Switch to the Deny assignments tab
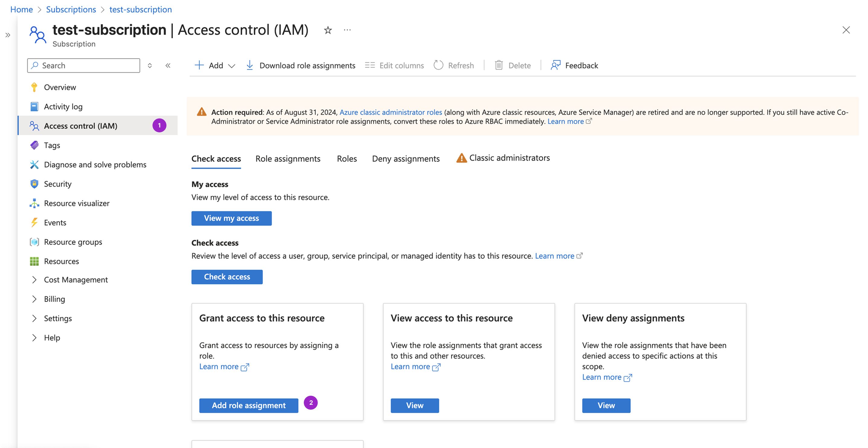The height and width of the screenshot is (448, 868). pyautogui.click(x=406, y=158)
